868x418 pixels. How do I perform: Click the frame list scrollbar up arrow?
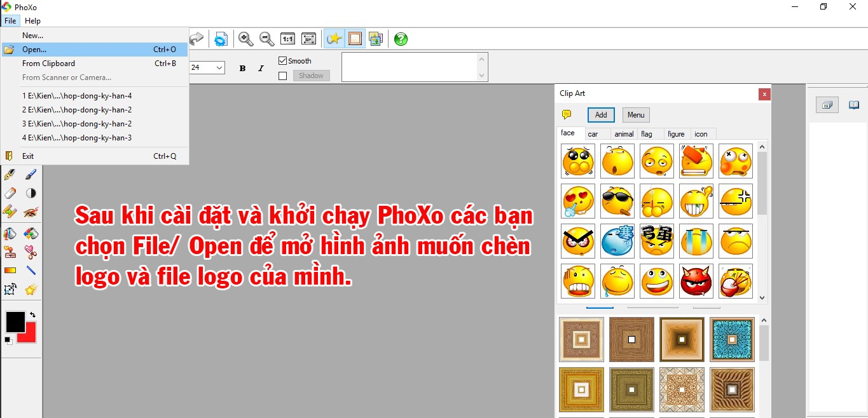pos(764,321)
